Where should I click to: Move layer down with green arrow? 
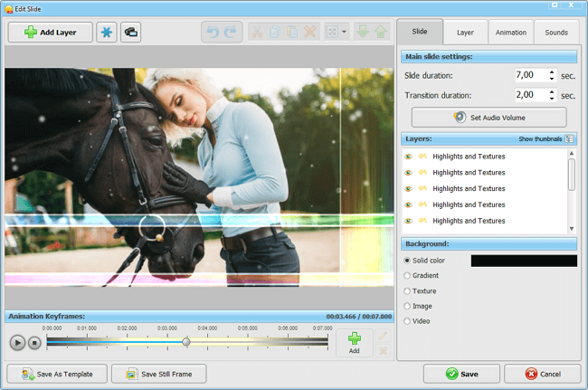[x=363, y=32]
